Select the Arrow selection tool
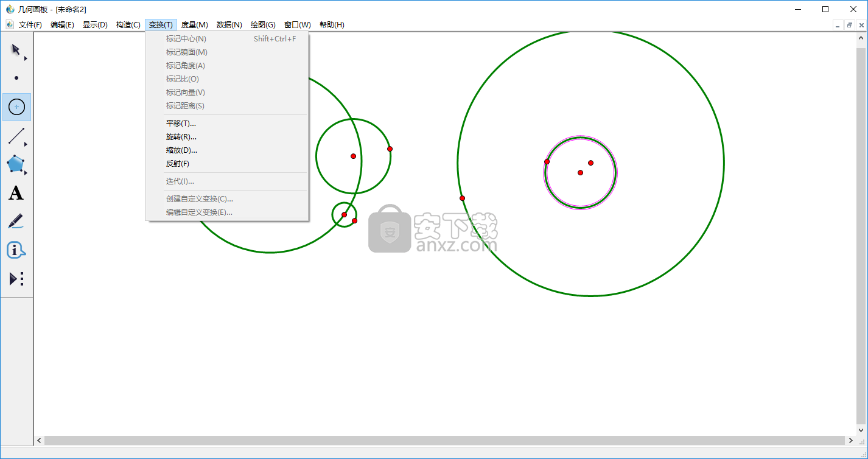 point(16,49)
